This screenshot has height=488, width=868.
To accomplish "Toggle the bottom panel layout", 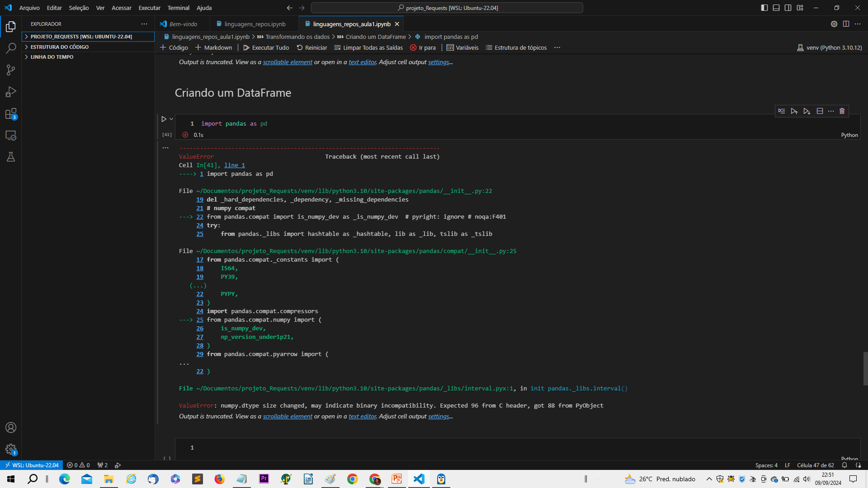I will click(x=776, y=8).
